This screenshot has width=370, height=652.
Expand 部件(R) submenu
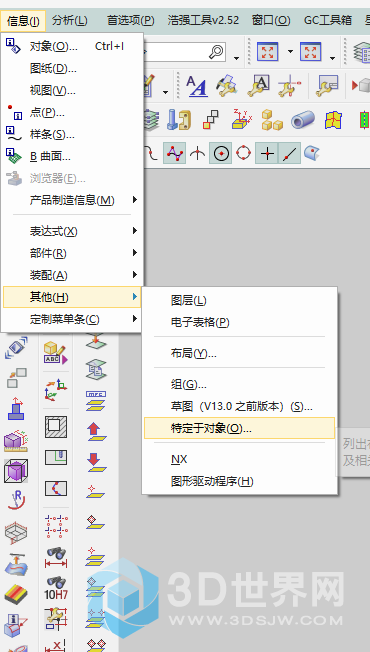coord(72,253)
